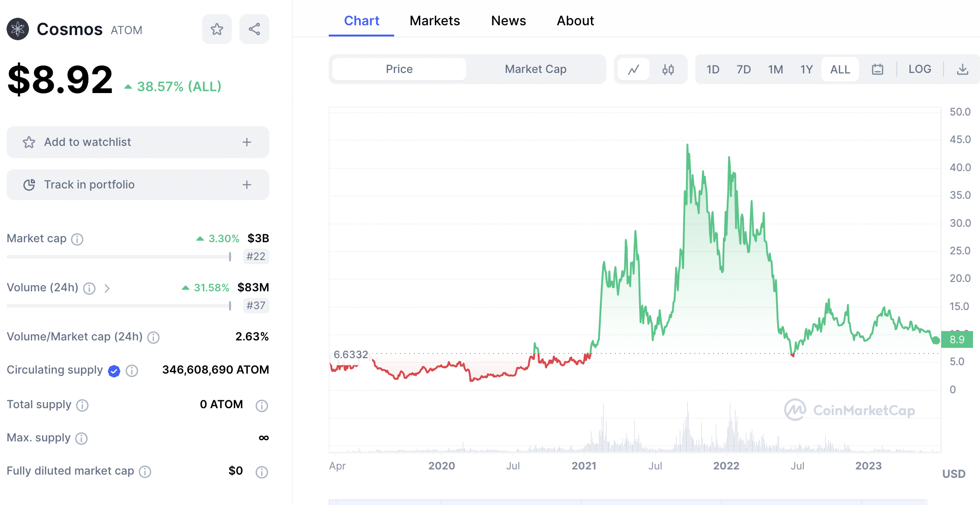The width and height of the screenshot is (980, 505).
Task: Click the $3B market cap value
Action: [258, 238]
